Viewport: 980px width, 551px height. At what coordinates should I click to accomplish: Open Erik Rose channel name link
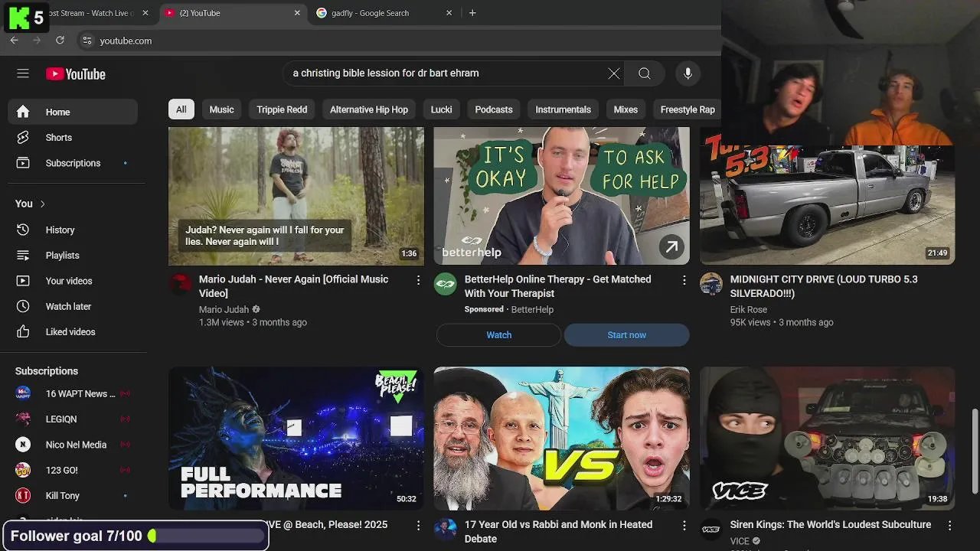click(x=749, y=310)
